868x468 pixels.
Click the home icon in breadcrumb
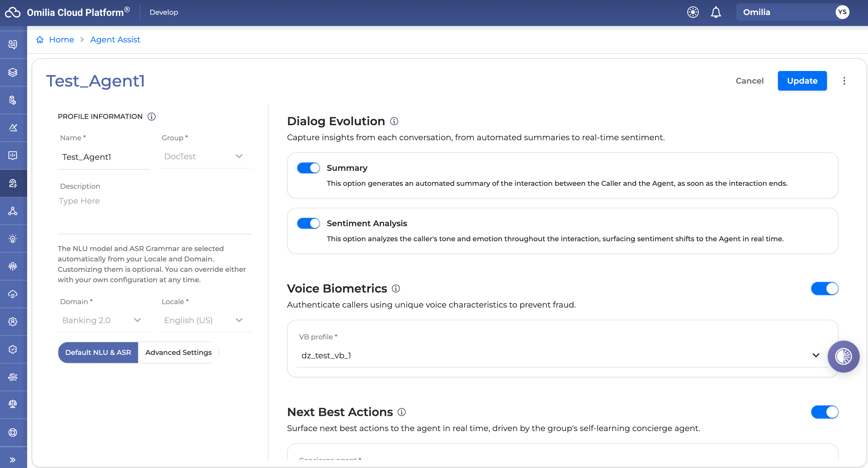40,40
